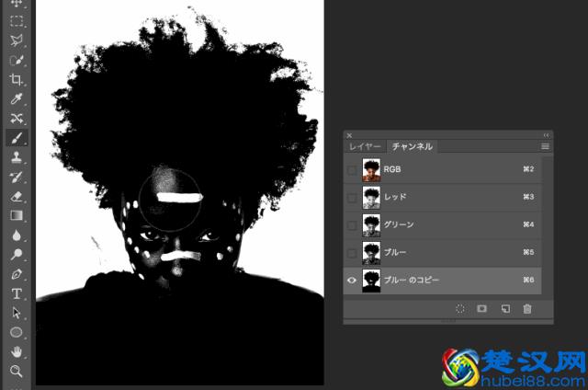The height and width of the screenshot is (390, 588).
Task: Click the レッド channel thumbnail
Action: 371,198
